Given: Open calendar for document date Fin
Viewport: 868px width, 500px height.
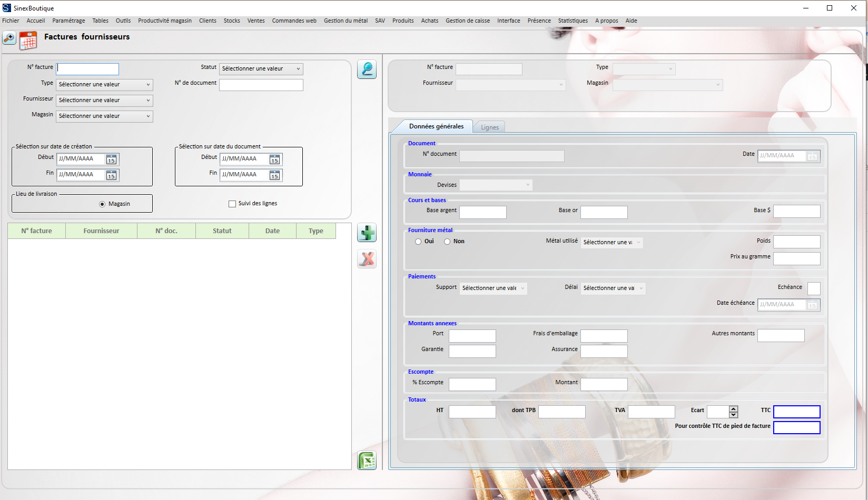Looking at the screenshot, I should pos(274,175).
